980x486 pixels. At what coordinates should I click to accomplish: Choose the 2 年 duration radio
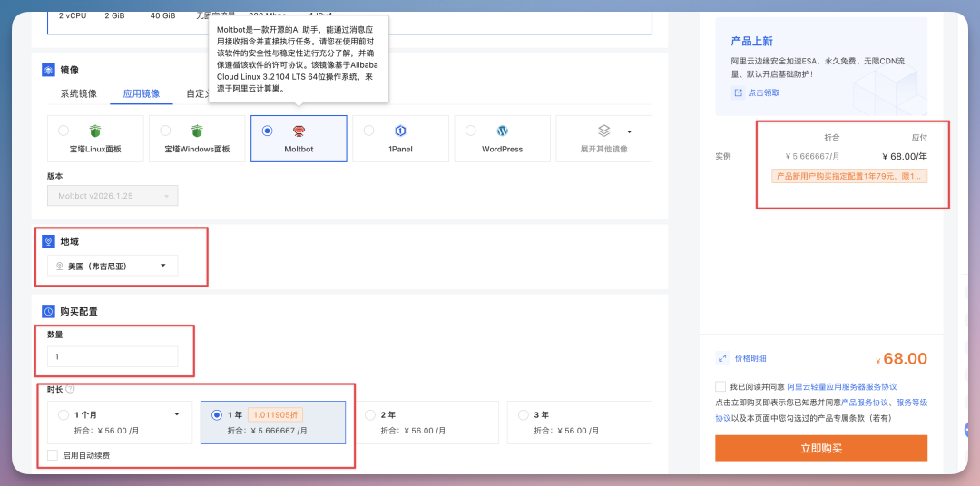coord(370,414)
